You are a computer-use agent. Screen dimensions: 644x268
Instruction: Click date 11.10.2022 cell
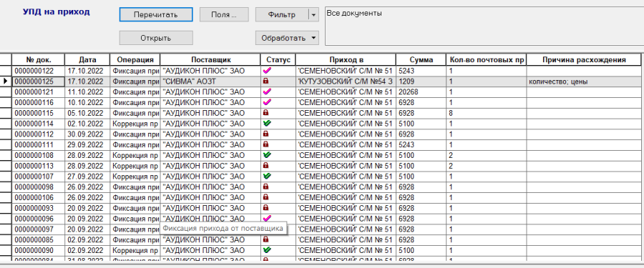[x=87, y=92]
